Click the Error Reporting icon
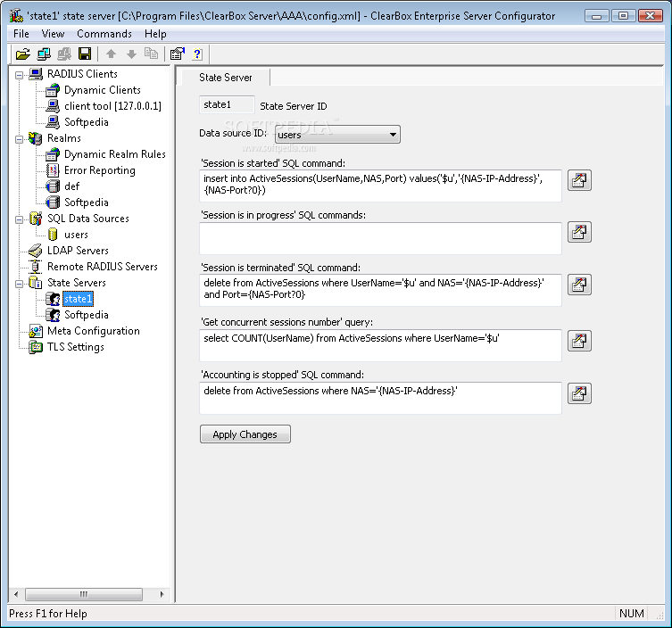Image resolution: width=672 pixels, height=628 pixels. pos(53,170)
